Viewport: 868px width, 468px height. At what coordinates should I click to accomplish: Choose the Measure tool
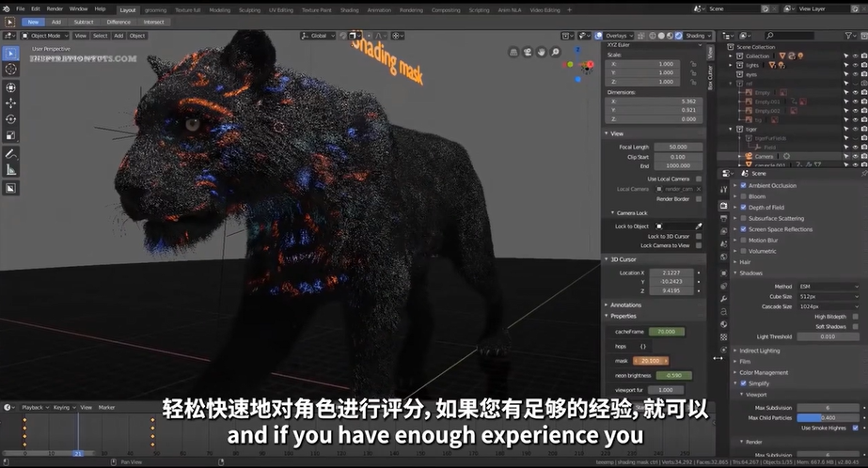pyautogui.click(x=10, y=170)
